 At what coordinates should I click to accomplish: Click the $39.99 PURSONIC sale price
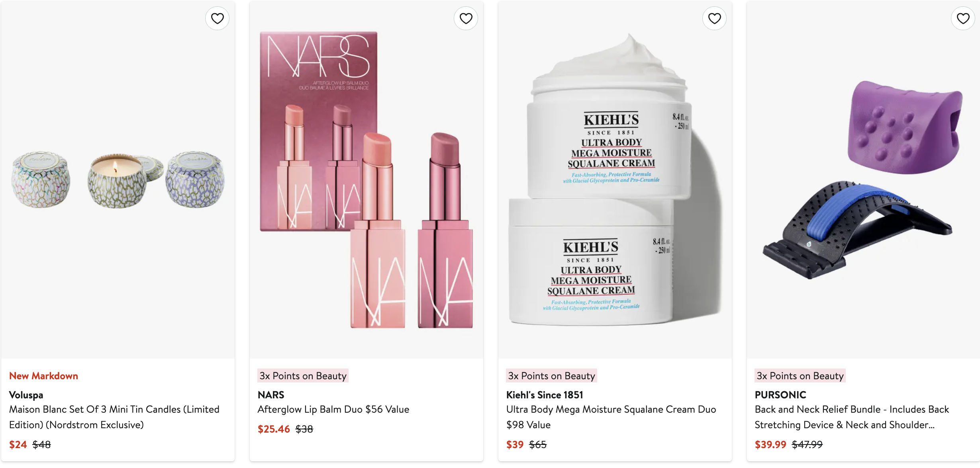770,444
